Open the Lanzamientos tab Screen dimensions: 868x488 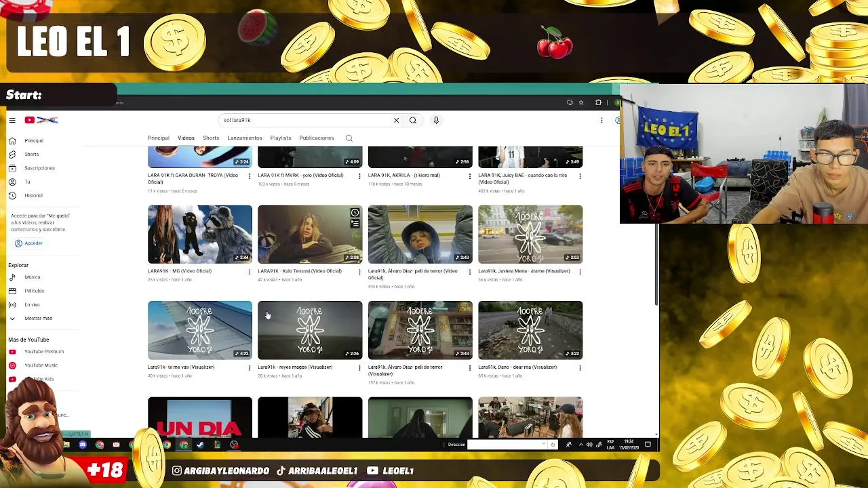[x=245, y=138]
